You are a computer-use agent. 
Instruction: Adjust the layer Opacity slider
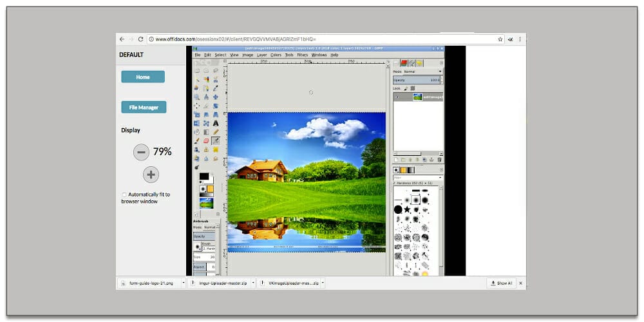click(418, 80)
